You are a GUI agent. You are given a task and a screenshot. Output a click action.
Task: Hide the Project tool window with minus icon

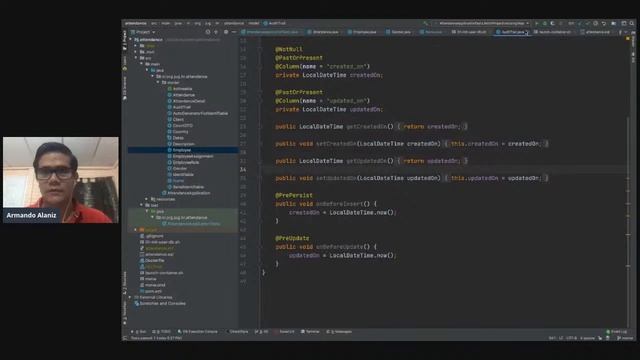pos(234,32)
